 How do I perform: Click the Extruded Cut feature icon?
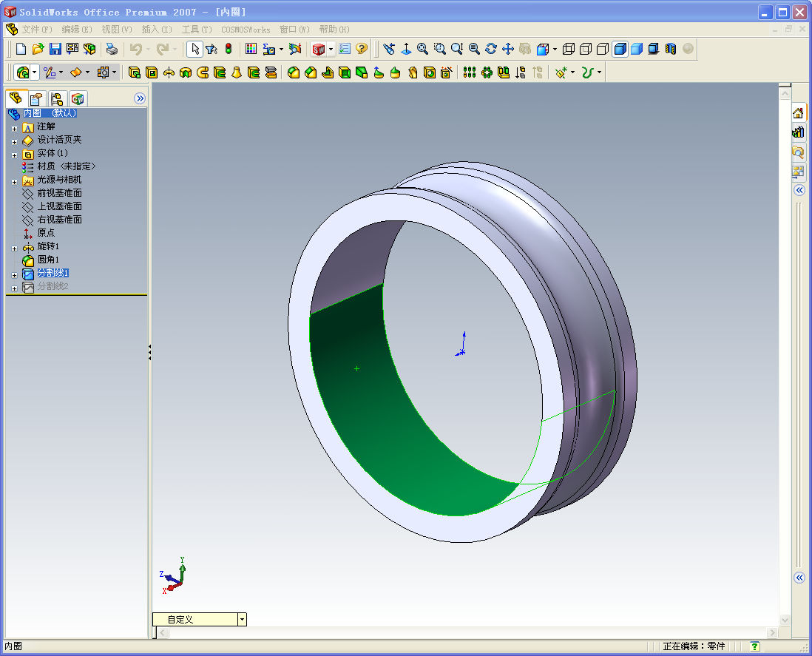(151, 72)
